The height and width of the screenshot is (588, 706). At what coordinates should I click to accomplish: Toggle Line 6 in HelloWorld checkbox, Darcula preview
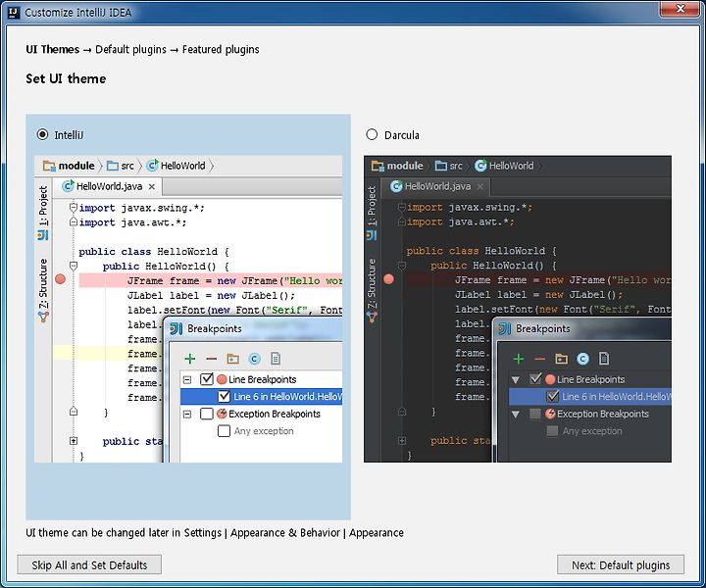[x=552, y=396]
